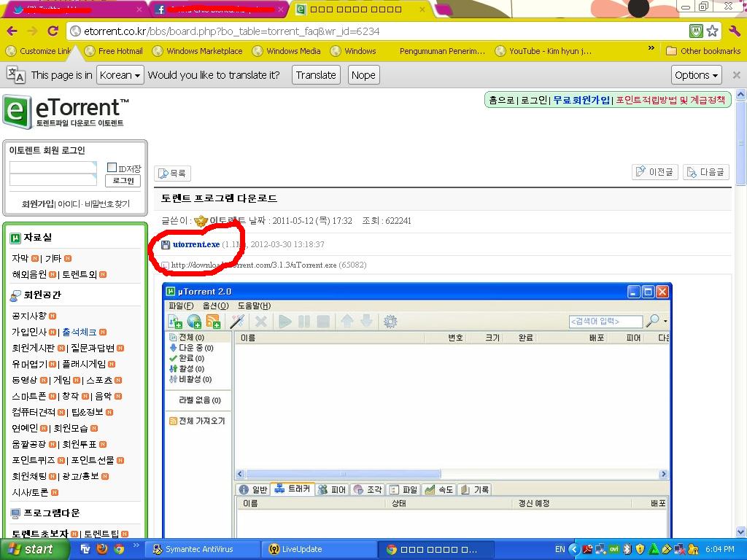Click the Translate button
The width and height of the screenshot is (747, 560).
(316, 75)
